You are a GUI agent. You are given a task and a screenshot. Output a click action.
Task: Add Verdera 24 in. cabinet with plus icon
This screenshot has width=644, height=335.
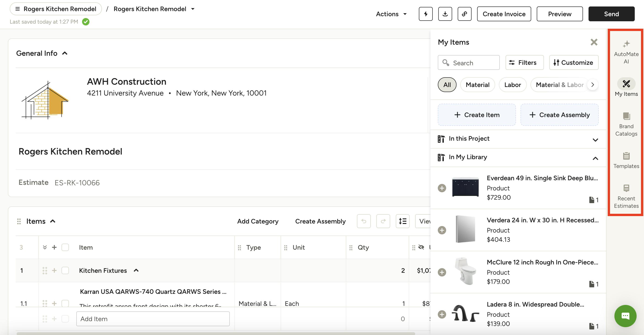[442, 230]
